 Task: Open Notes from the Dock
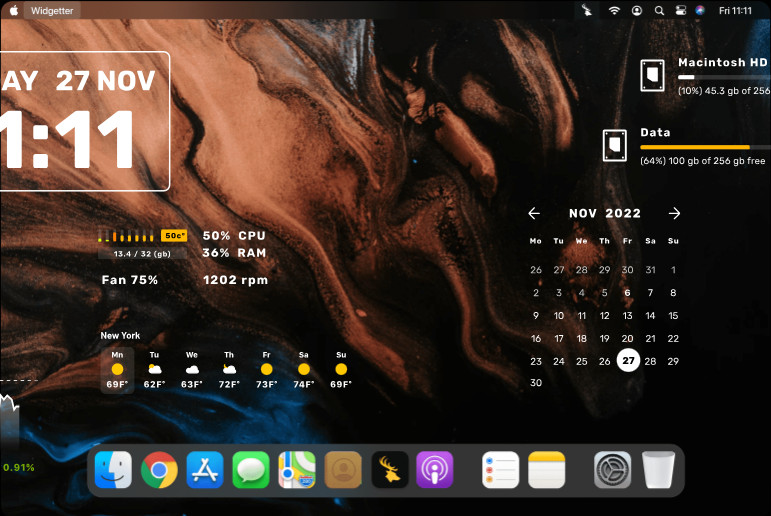point(547,470)
